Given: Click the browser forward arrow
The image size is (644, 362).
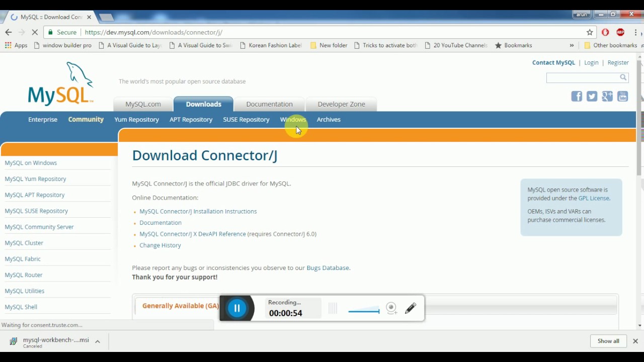Looking at the screenshot, I should point(22,32).
